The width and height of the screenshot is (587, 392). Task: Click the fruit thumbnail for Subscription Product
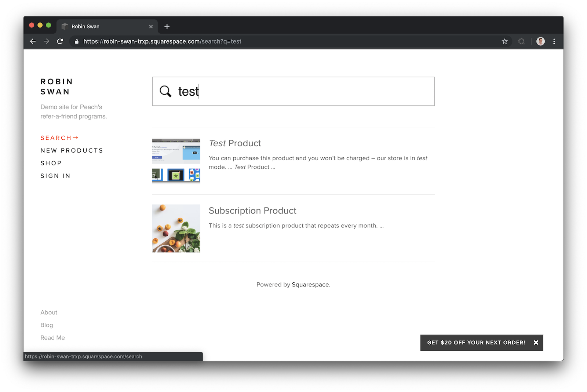click(x=176, y=228)
